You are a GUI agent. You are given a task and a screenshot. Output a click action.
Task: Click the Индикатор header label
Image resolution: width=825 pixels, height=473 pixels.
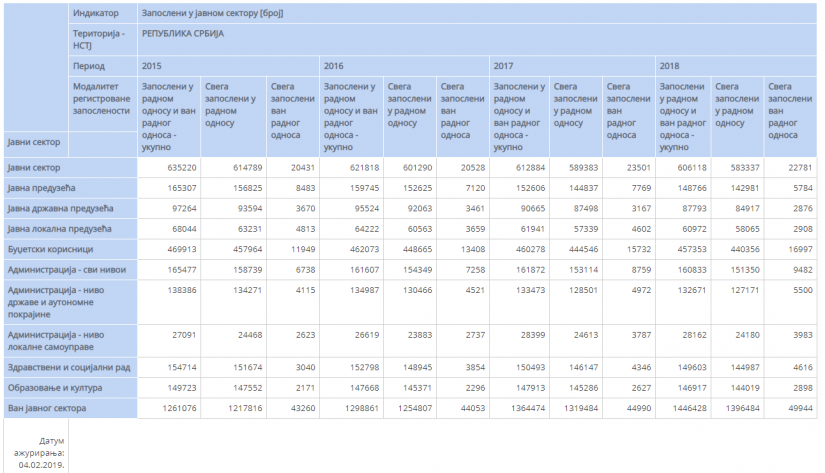[96, 13]
